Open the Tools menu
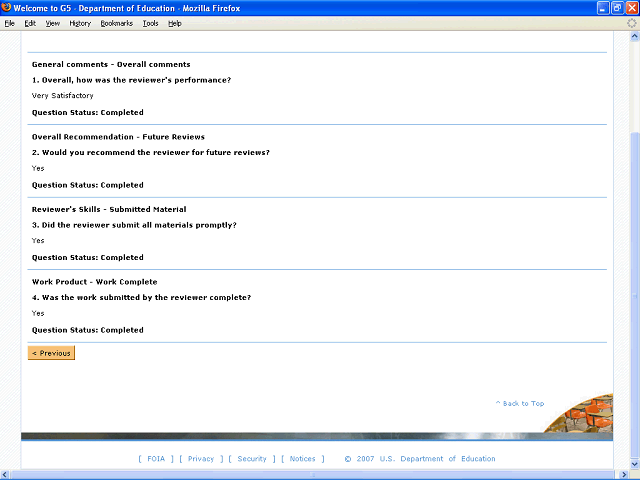Viewport: 640px width, 480px height. [x=150, y=23]
